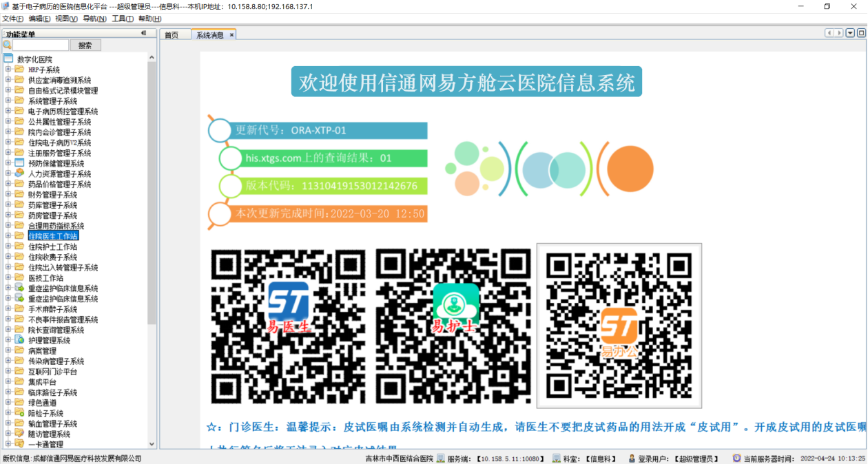Click the 随访管理系统 pencil folder icon
The image size is (868, 464).
pyautogui.click(x=19, y=434)
